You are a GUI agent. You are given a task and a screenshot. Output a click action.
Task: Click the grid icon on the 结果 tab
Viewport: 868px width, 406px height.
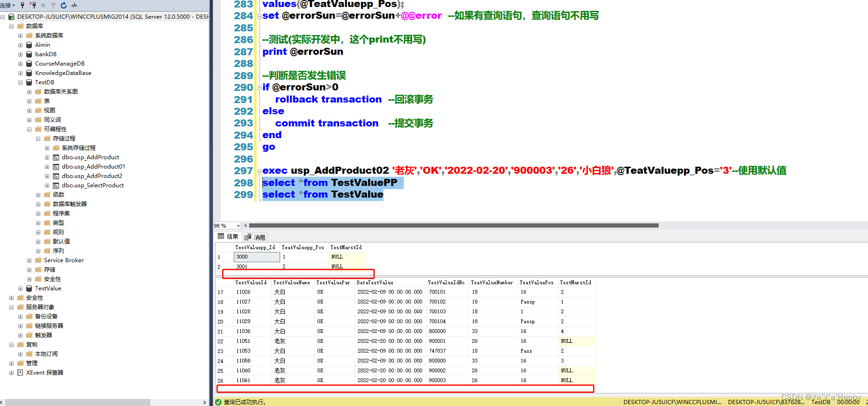(x=221, y=236)
